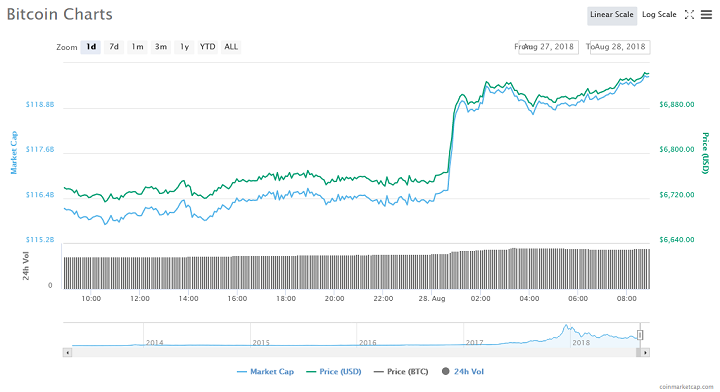The image size is (720, 392).
Task: Select the 1d zoom range
Action: pos(91,47)
